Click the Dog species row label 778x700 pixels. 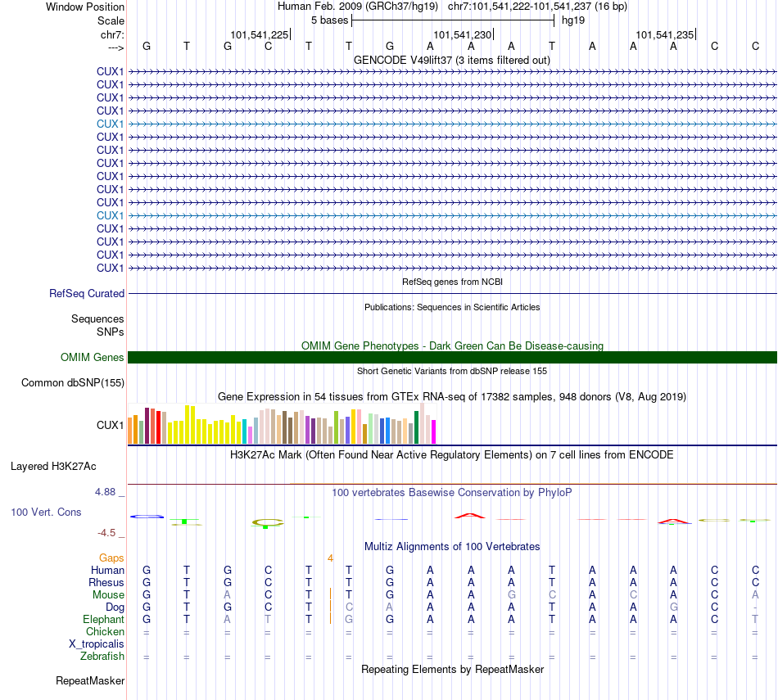115,607
